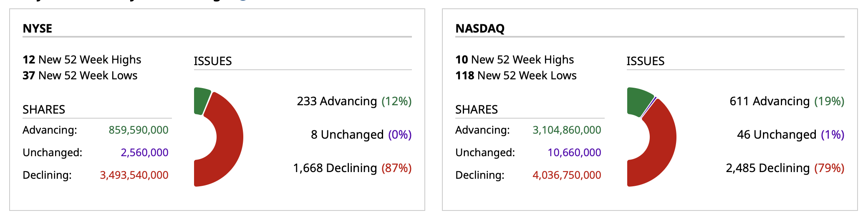The image size is (868, 218).
Task: Click the 233 Advancing (12%) issues label
Action: point(354,101)
